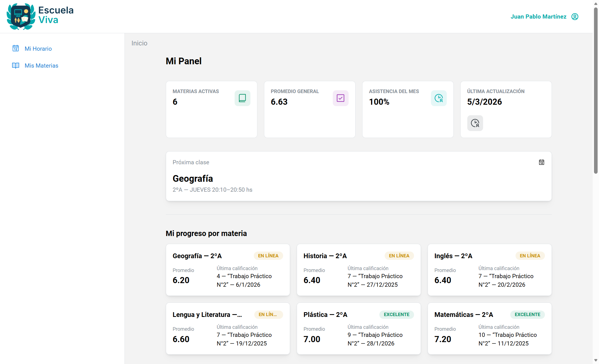Click the green book icon on Materias Activas card
The width and height of the screenshot is (599, 364).
click(242, 98)
